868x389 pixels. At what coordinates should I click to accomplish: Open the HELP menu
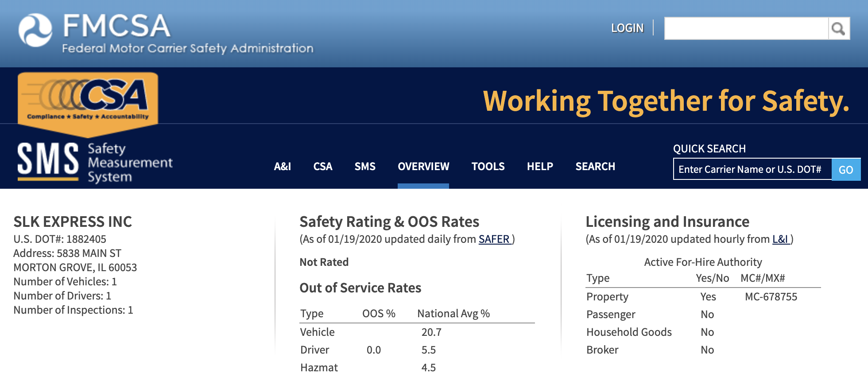[540, 167]
